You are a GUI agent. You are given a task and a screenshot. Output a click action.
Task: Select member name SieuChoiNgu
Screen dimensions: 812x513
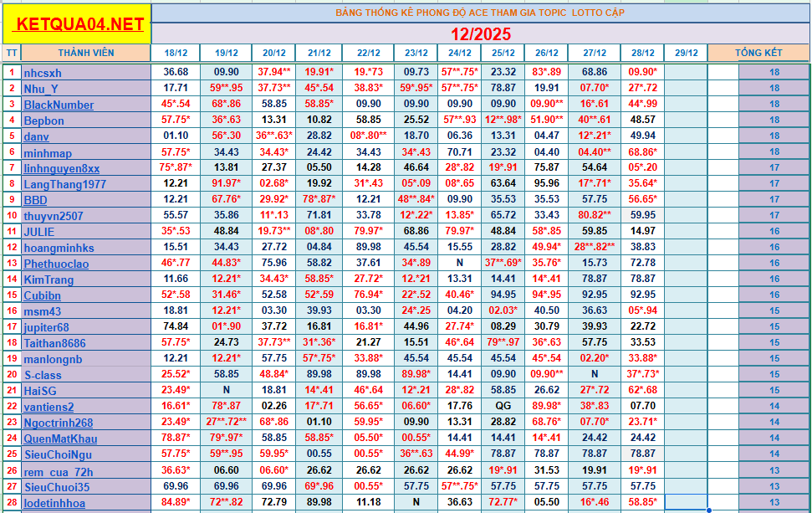[58, 455]
